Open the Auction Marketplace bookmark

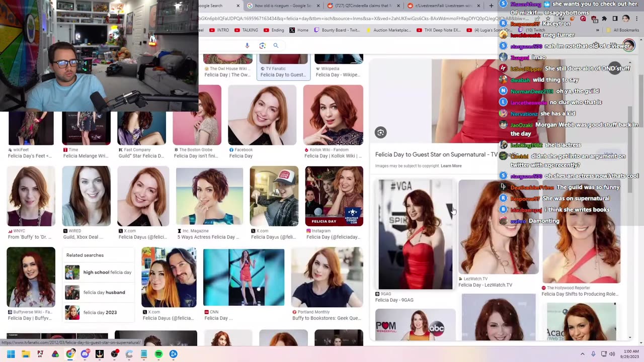tap(389, 30)
